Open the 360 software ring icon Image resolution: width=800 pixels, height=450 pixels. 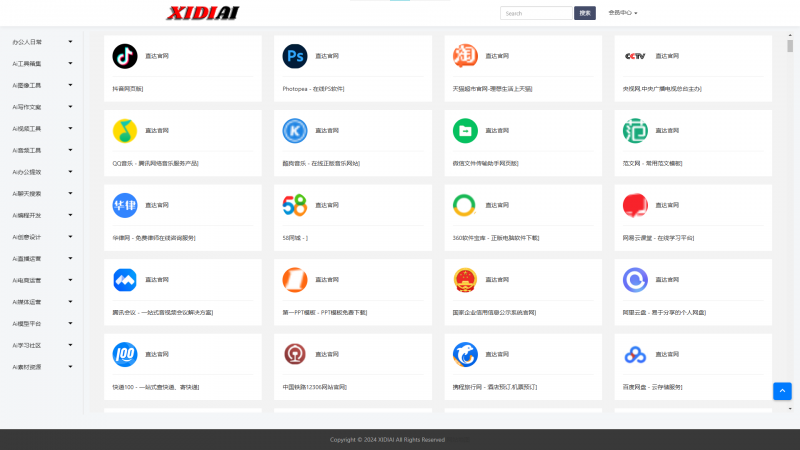[x=465, y=205]
